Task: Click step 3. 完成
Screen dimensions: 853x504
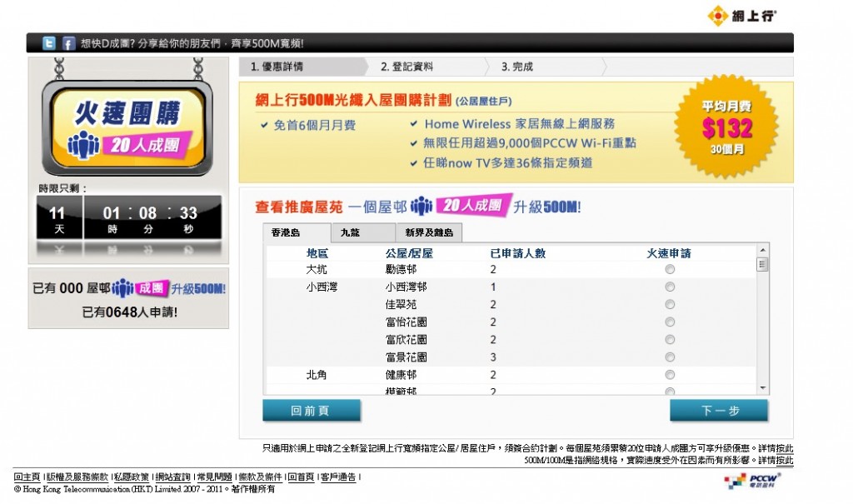Action: click(x=517, y=67)
